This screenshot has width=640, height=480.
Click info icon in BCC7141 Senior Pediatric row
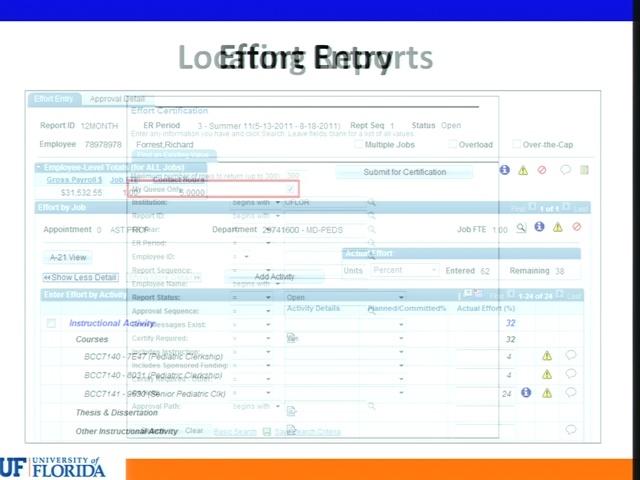[x=526, y=392]
